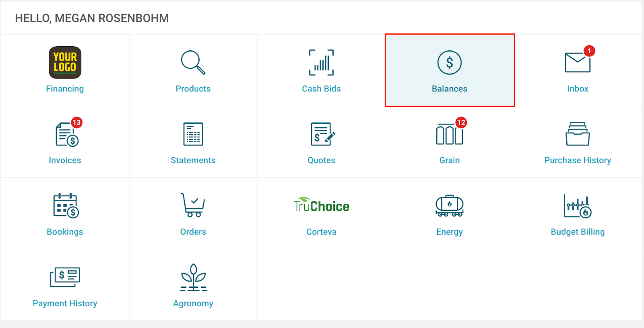
Task: Open the Financing tile with YOUR LOGO icon
Action: pos(65,62)
